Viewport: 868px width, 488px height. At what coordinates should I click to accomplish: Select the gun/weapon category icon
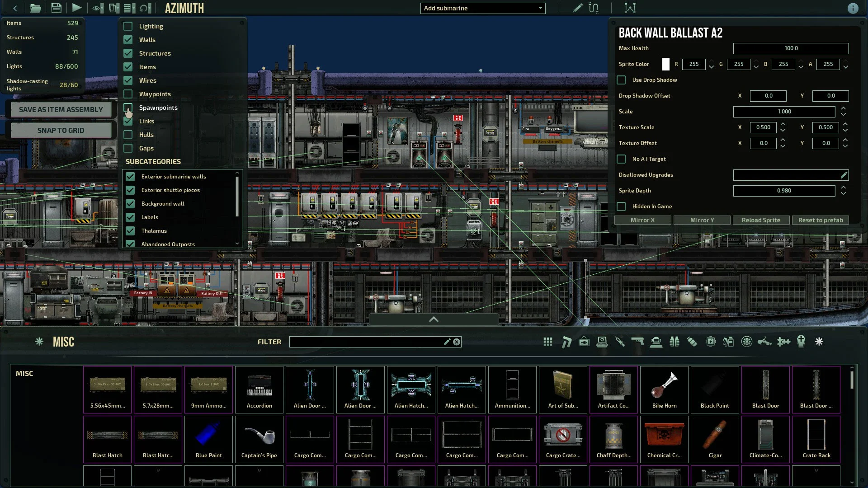tap(637, 342)
